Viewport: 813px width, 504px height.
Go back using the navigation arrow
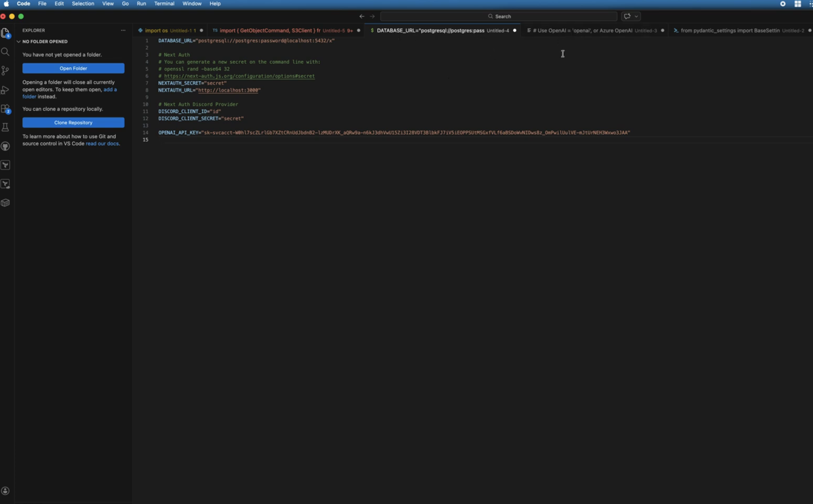[362, 16]
